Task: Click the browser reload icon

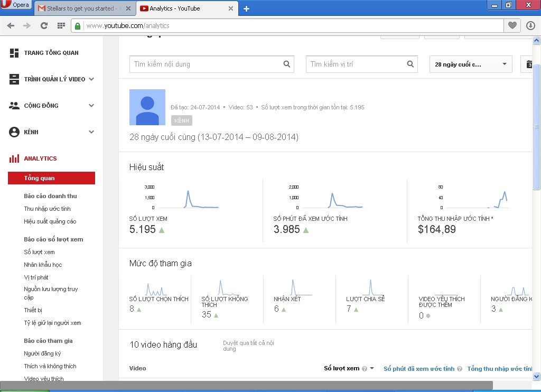Action: (x=44, y=25)
